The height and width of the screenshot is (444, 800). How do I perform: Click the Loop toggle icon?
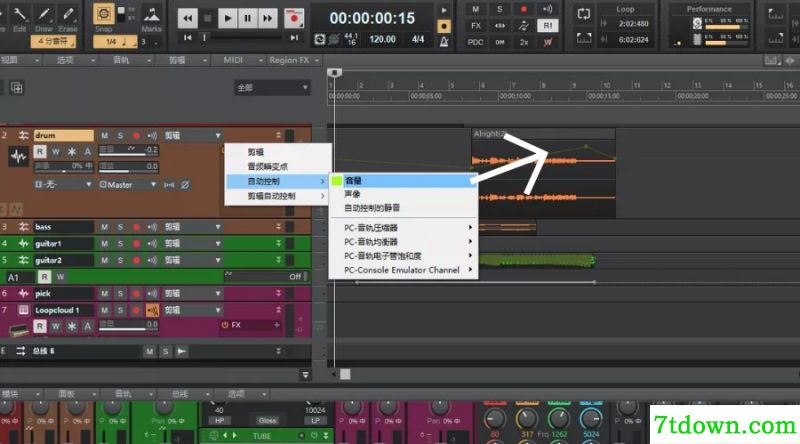[x=584, y=13]
